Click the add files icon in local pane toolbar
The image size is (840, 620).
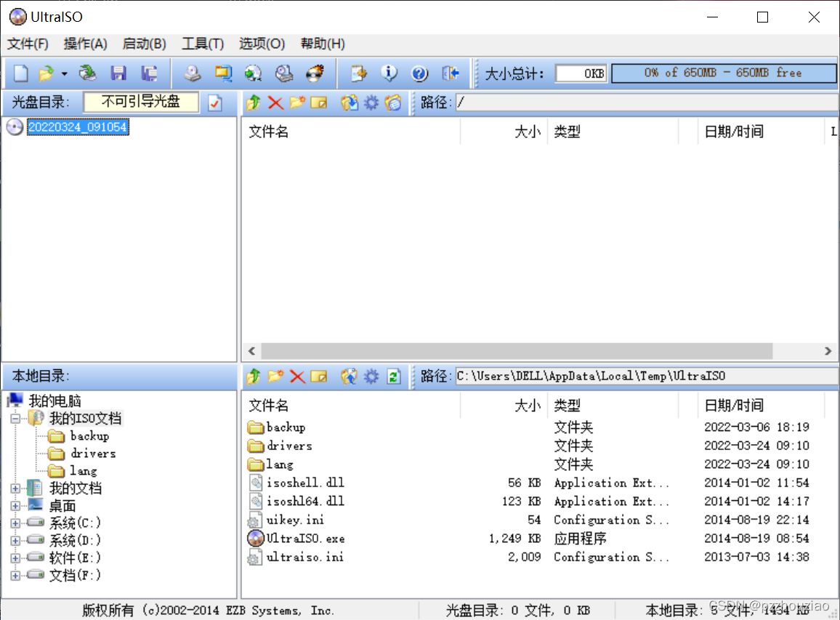click(x=350, y=377)
